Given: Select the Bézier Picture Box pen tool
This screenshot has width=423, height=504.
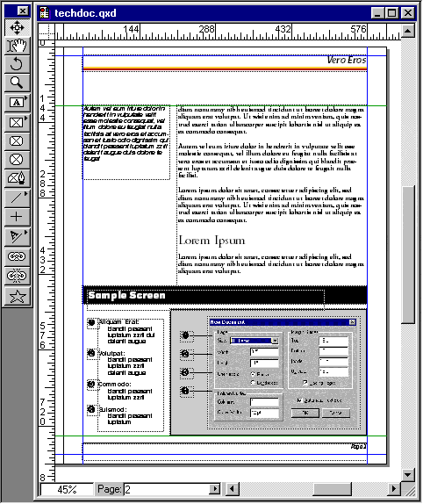Looking at the screenshot, I should pyautogui.click(x=17, y=178).
